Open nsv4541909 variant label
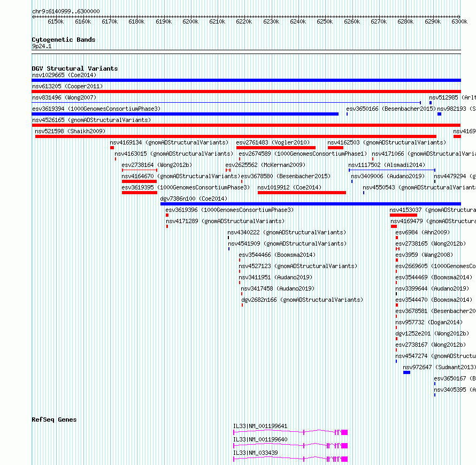Viewport: 476px width, 465px height. [287, 243]
